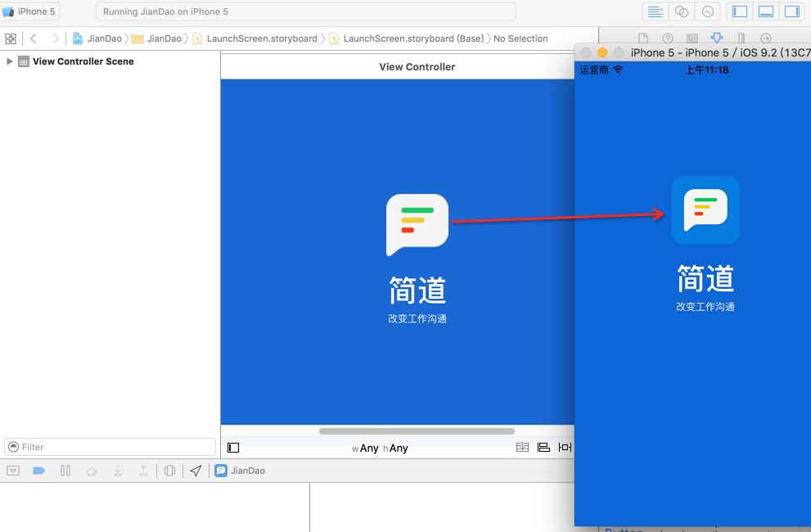
Task: Click the Running JianDao activity status field
Action: pos(306,11)
